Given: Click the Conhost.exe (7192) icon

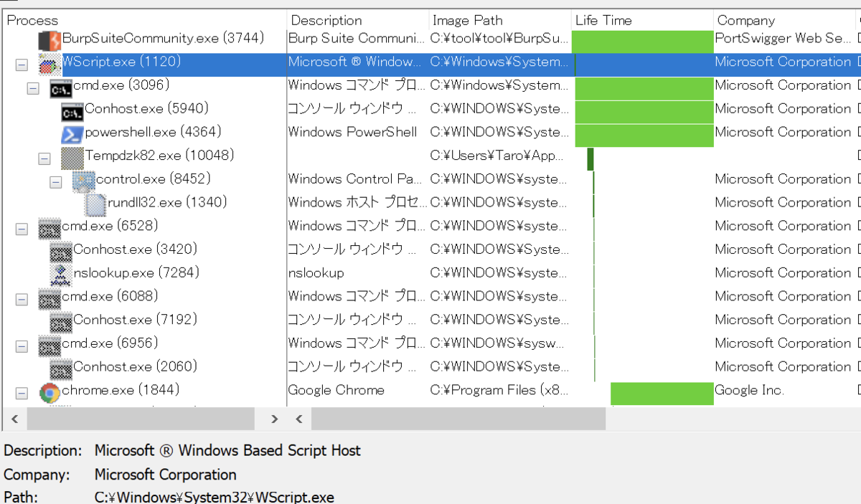Looking at the screenshot, I should (x=60, y=323).
